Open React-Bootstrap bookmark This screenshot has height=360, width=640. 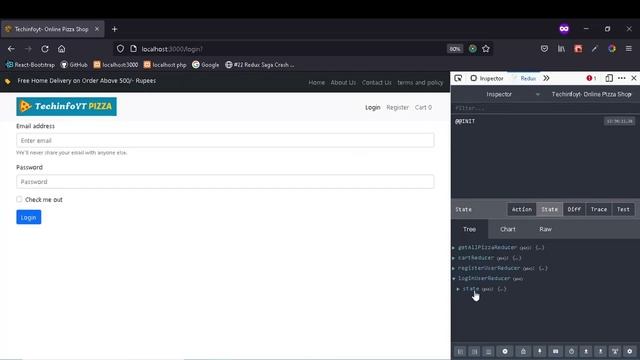[30, 65]
